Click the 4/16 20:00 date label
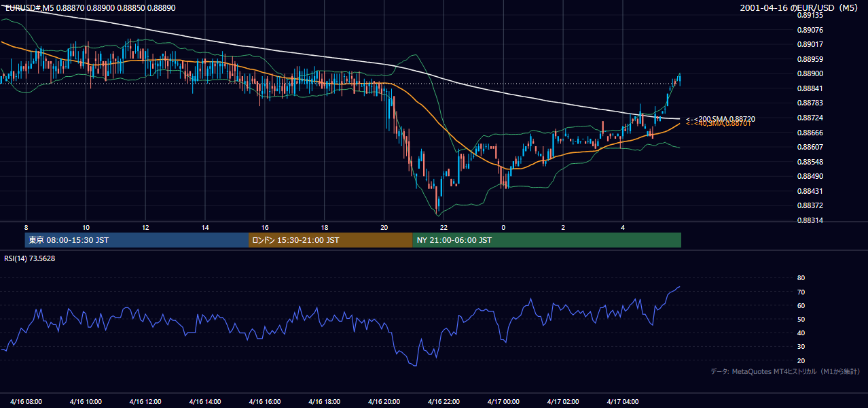868x408 pixels. point(384,401)
